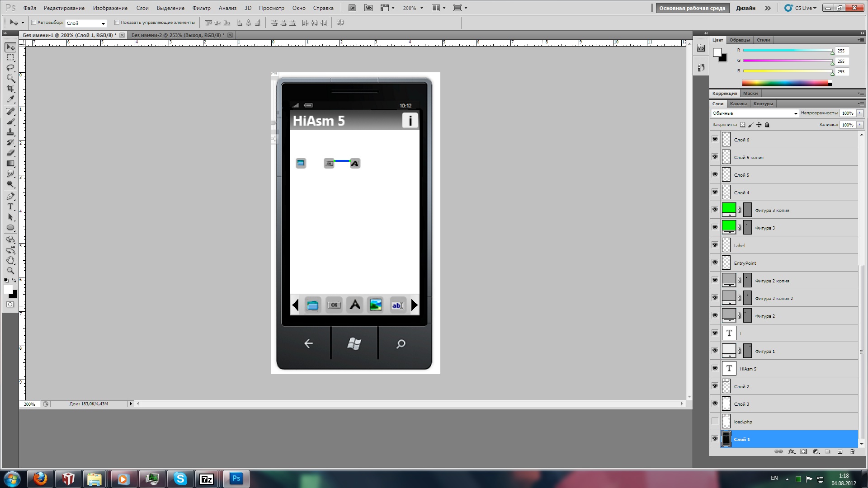The width and height of the screenshot is (868, 488).
Task: Select the Crop tool
Action: [x=10, y=89]
